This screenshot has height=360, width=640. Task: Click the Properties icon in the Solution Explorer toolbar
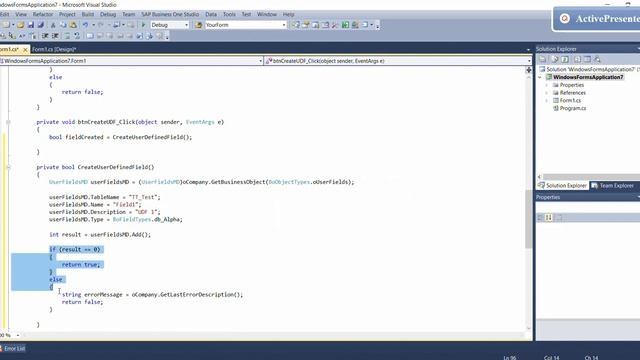(542, 59)
